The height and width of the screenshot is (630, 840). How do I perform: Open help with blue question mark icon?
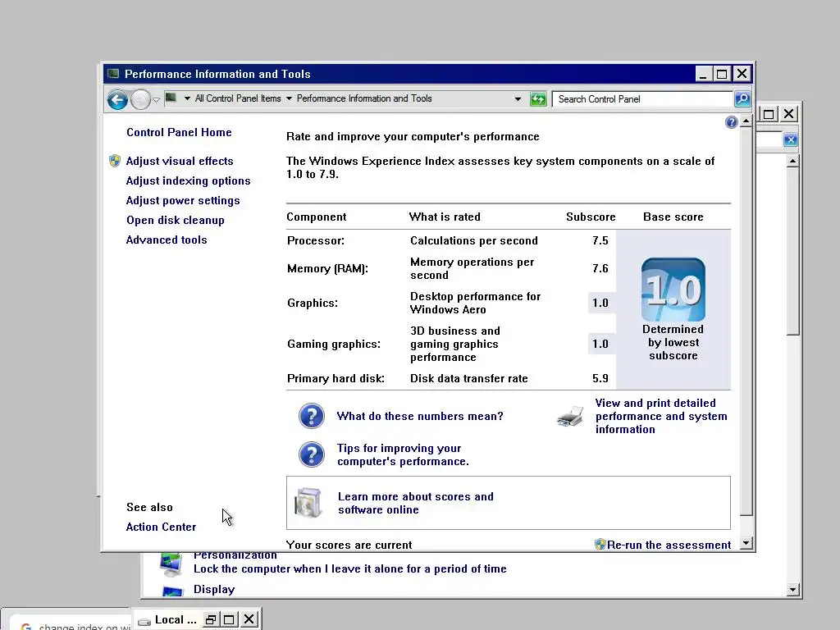pyautogui.click(x=731, y=122)
